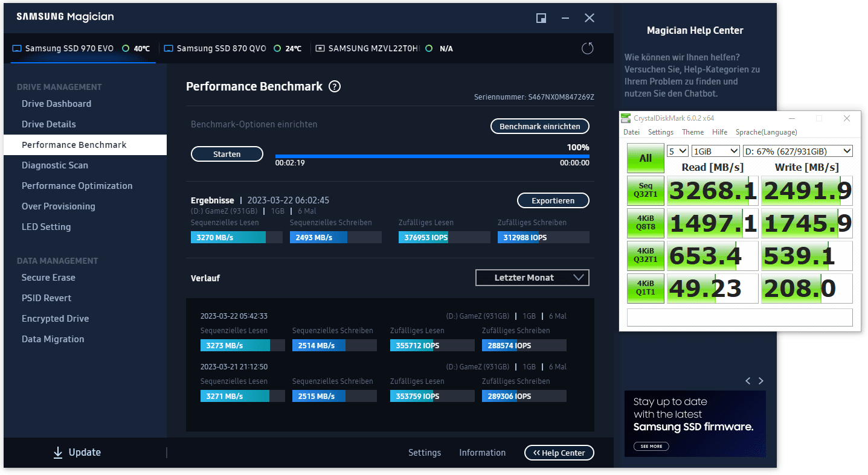Click the Starten button
This screenshot has width=868, height=475.
click(227, 154)
